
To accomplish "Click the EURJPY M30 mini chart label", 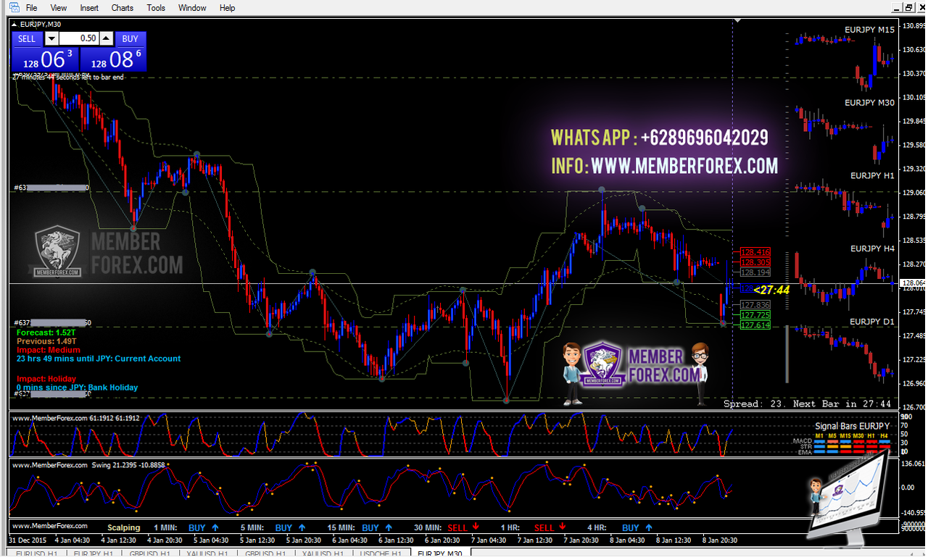I will click(x=869, y=103).
